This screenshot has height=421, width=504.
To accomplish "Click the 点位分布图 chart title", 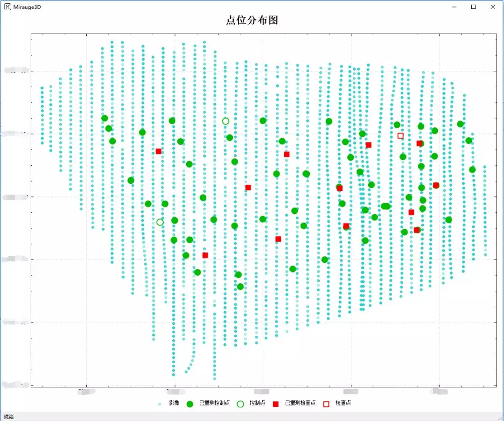I will (x=252, y=21).
